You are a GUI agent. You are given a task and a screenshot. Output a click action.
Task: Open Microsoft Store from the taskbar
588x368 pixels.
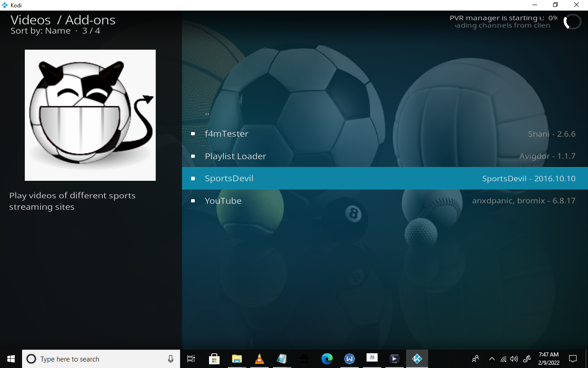pyautogui.click(x=214, y=359)
